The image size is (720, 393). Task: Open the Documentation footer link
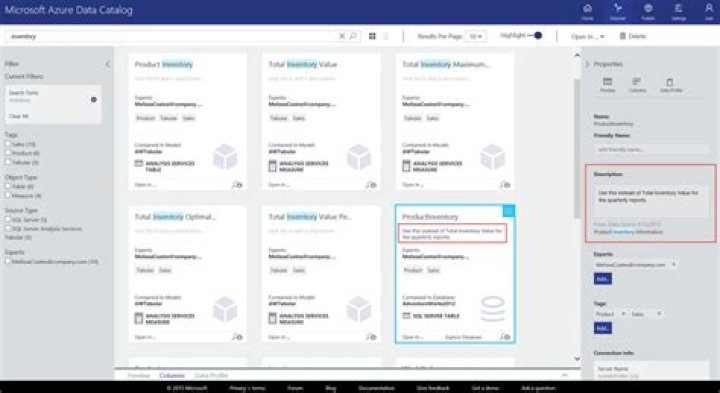[377, 388]
